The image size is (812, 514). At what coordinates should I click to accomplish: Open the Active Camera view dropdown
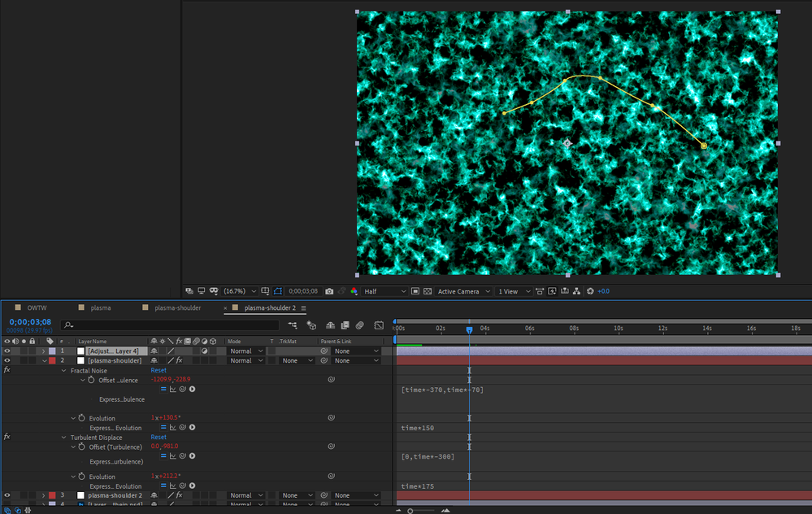point(464,291)
